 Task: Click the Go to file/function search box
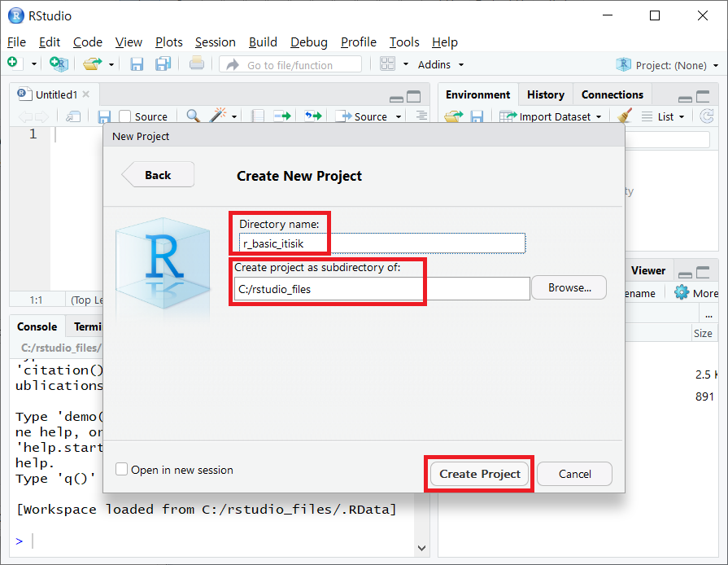(291, 65)
